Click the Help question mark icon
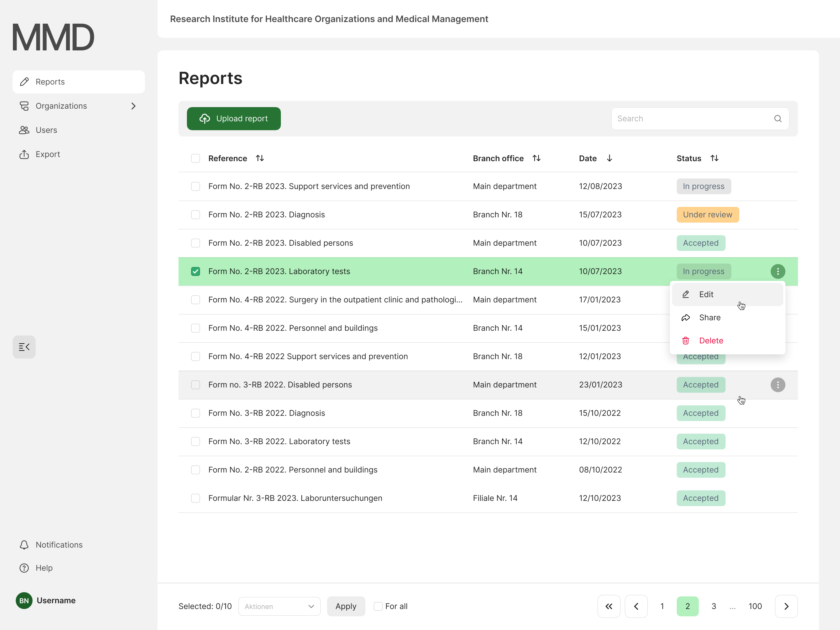 point(24,568)
